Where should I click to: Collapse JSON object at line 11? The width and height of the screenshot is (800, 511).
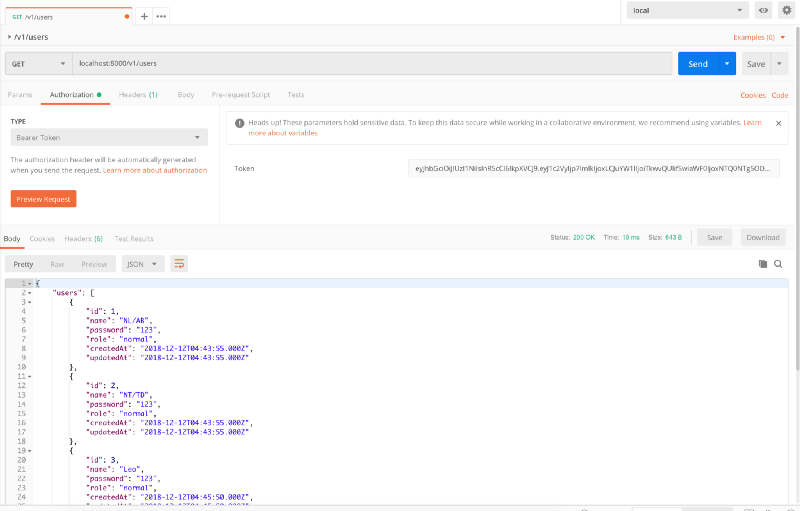click(x=30, y=377)
